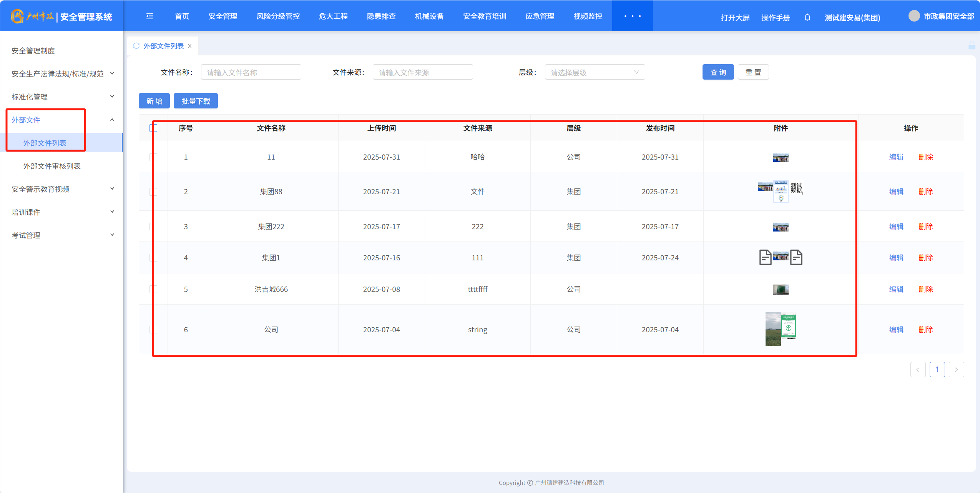The image size is (980, 493).
Task: Check the checkbox for row 1
Action: [x=153, y=157]
